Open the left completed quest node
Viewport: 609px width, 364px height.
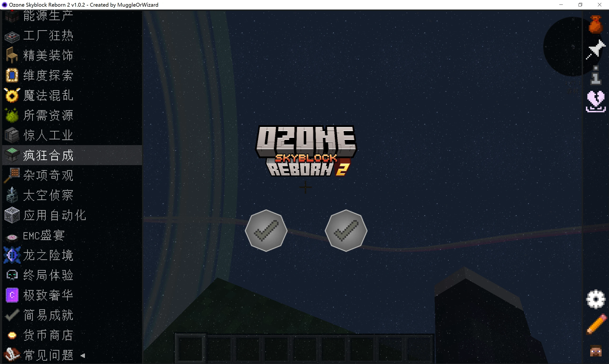[266, 231]
